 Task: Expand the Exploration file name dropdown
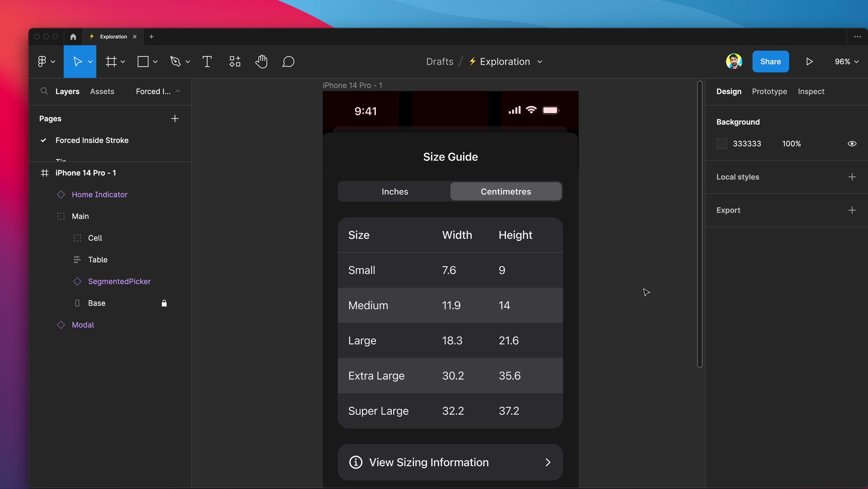click(540, 61)
